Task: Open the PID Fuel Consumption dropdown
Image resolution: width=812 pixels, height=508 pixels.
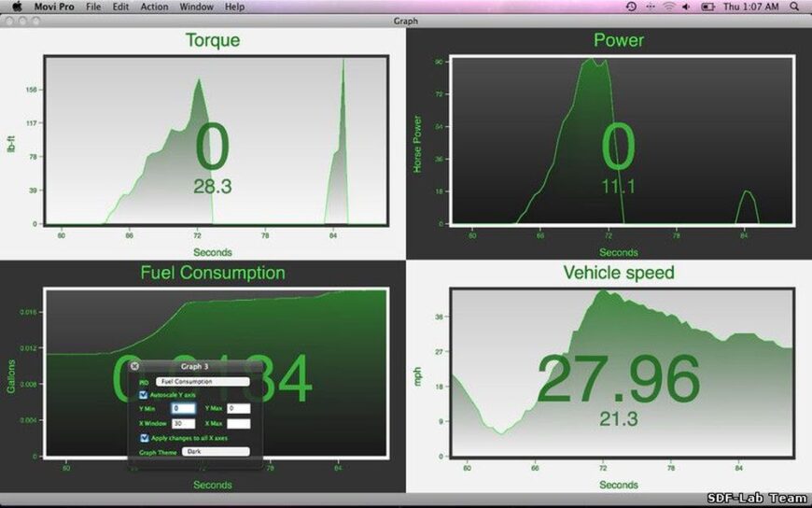Action: pyautogui.click(x=203, y=382)
